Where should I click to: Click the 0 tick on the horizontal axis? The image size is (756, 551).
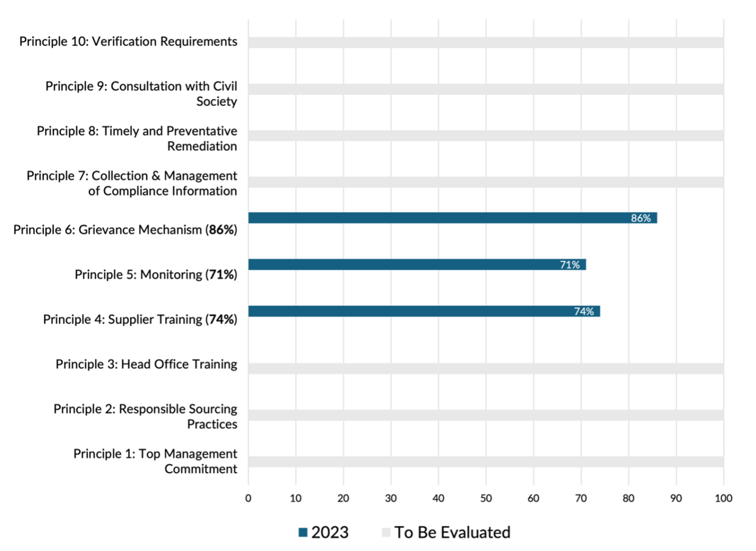click(x=248, y=498)
